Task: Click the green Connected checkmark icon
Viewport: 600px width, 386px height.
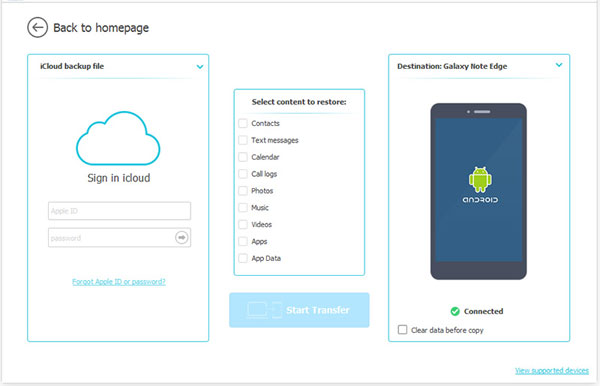Action: coord(455,311)
